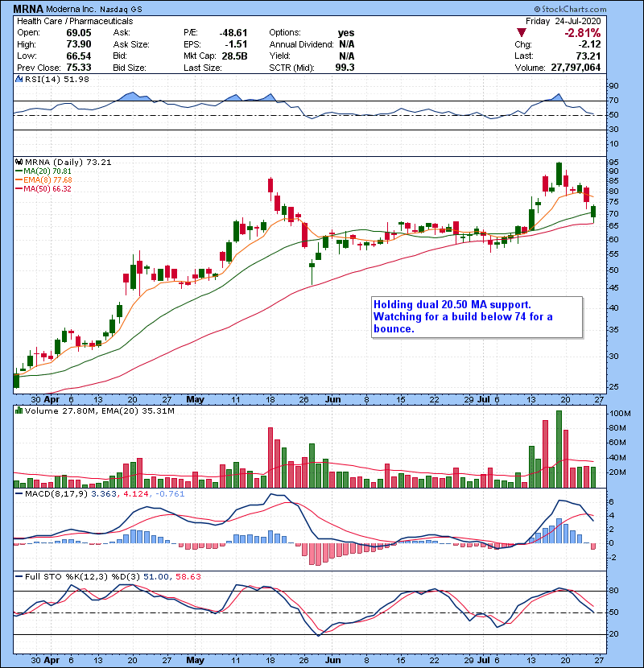This screenshot has height=668, width=644.
Task: Click the Last price 73.21
Action: click(588, 56)
